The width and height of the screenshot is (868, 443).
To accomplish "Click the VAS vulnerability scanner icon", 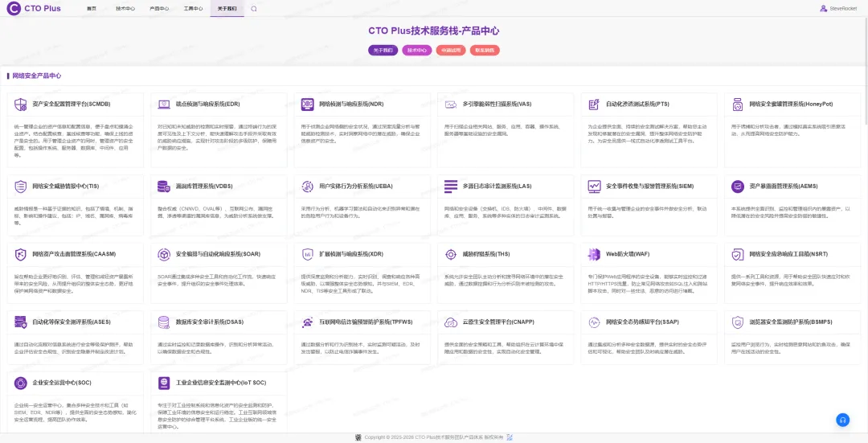I will [x=451, y=104].
